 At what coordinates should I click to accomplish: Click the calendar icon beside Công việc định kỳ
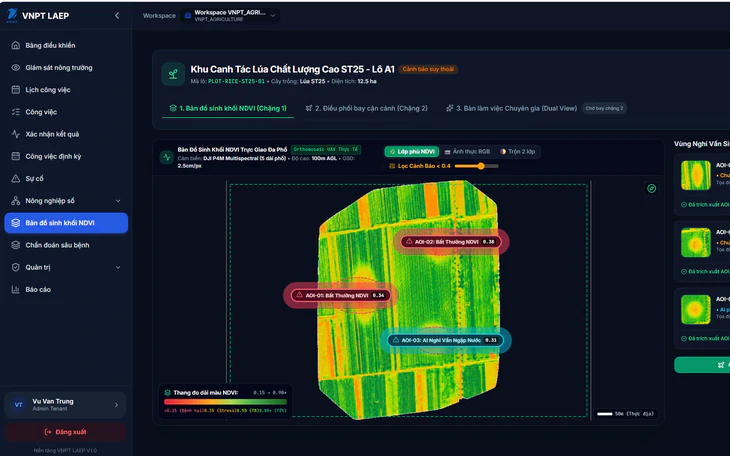click(15, 156)
